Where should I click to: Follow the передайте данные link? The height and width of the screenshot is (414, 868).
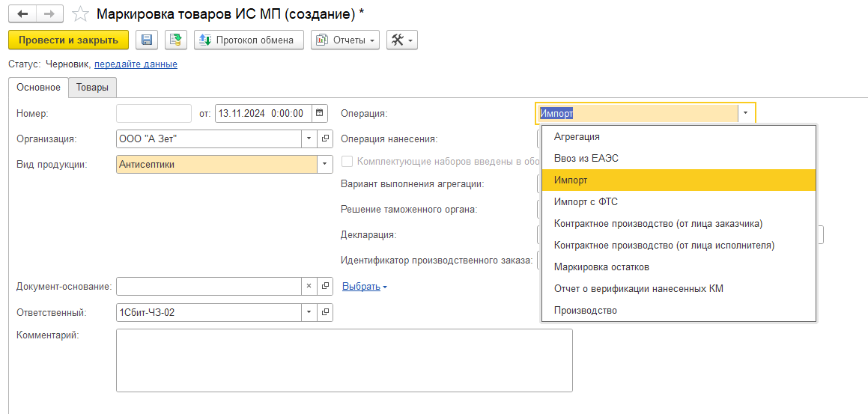(136, 64)
